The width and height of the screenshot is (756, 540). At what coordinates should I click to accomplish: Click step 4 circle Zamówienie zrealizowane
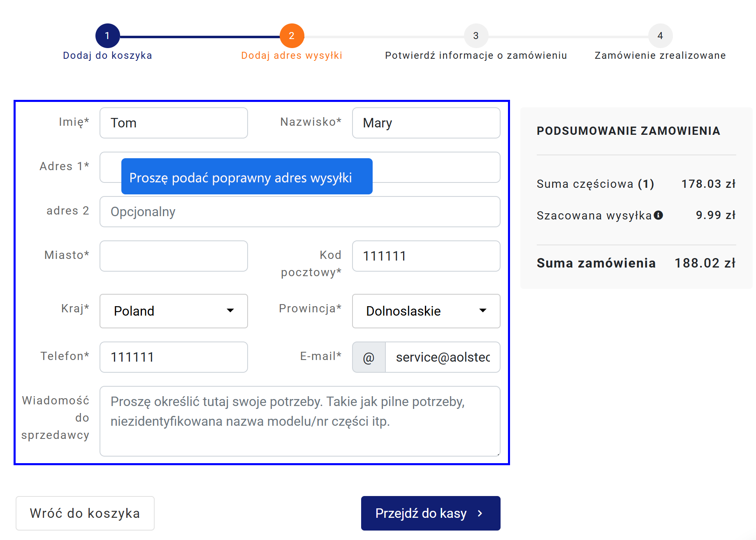pos(660,36)
